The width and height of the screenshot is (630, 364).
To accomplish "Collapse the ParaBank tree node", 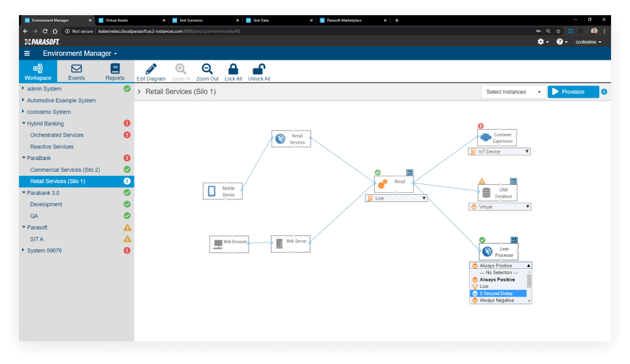I will [x=24, y=158].
